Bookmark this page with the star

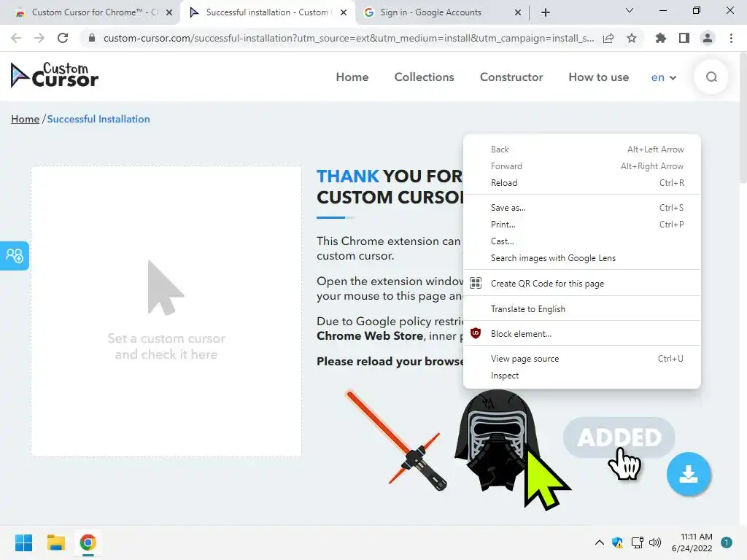click(x=632, y=38)
